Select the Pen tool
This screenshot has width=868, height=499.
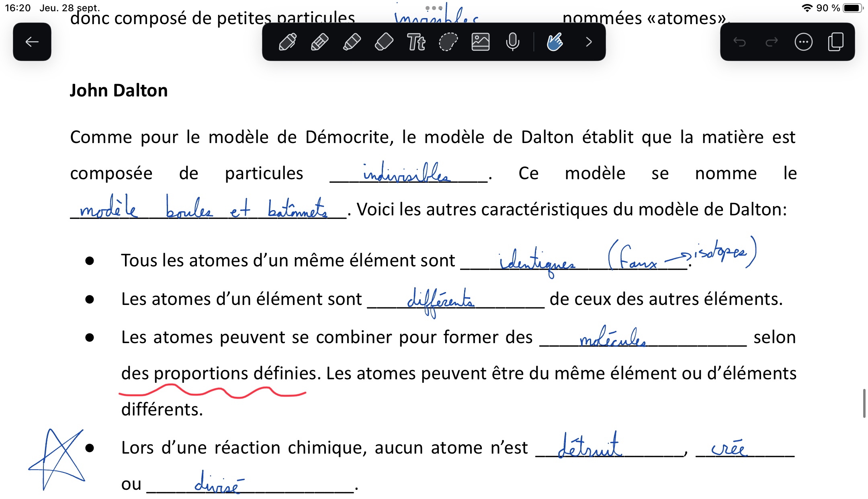coord(288,42)
